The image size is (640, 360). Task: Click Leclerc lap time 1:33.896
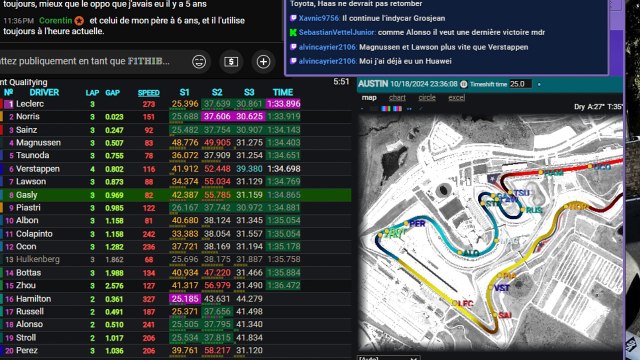pos(283,104)
